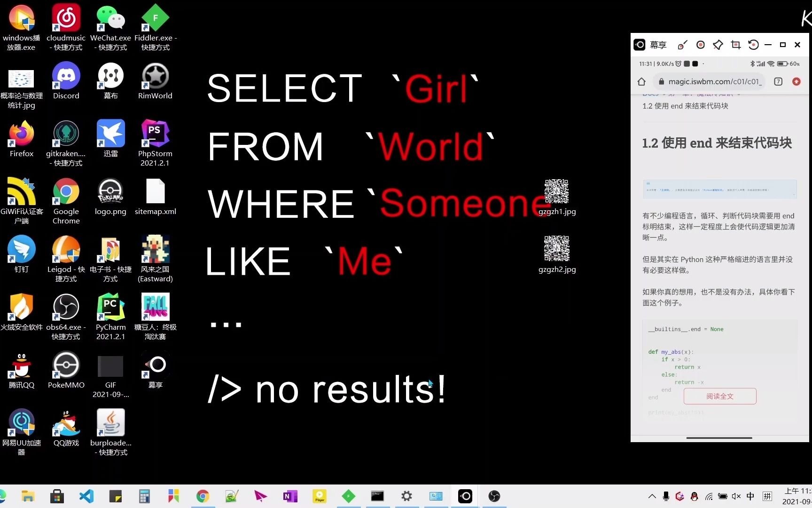The height and width of the screenshot is (508, 812).
Task: Toggle the 中 input language indicator
Action: (750, 496)
